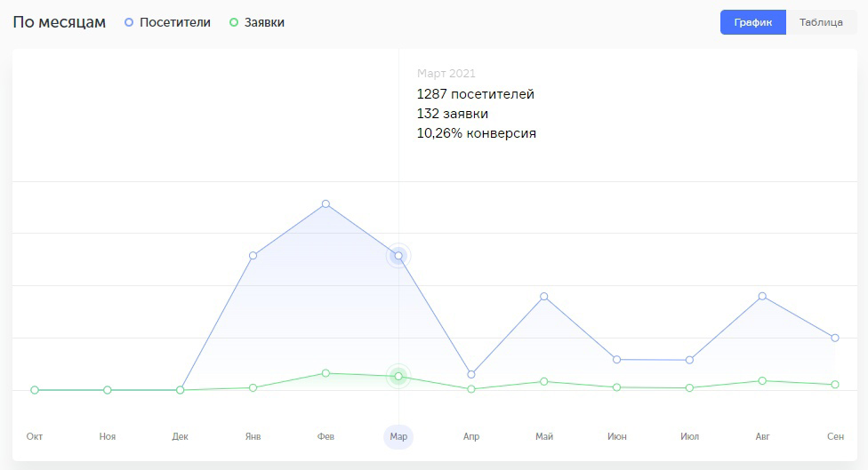Select the Дек month label

tap(180, 436)
